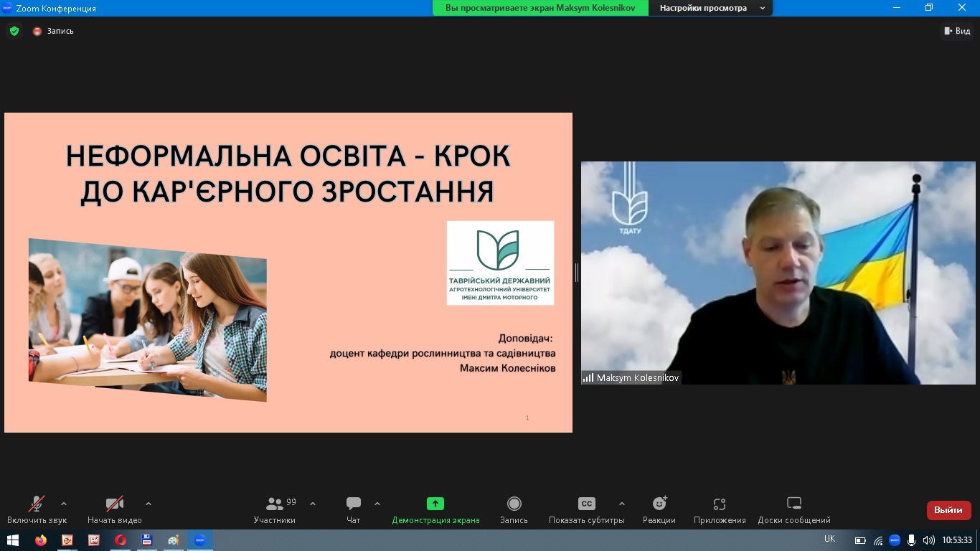
Task: Open the Участники participants panel
Action: click(x=275, y=509)
